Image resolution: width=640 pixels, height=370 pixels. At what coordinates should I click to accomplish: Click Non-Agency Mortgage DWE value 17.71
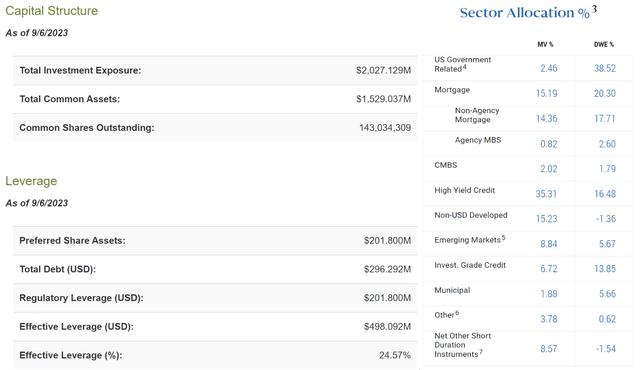coord(604,118)
